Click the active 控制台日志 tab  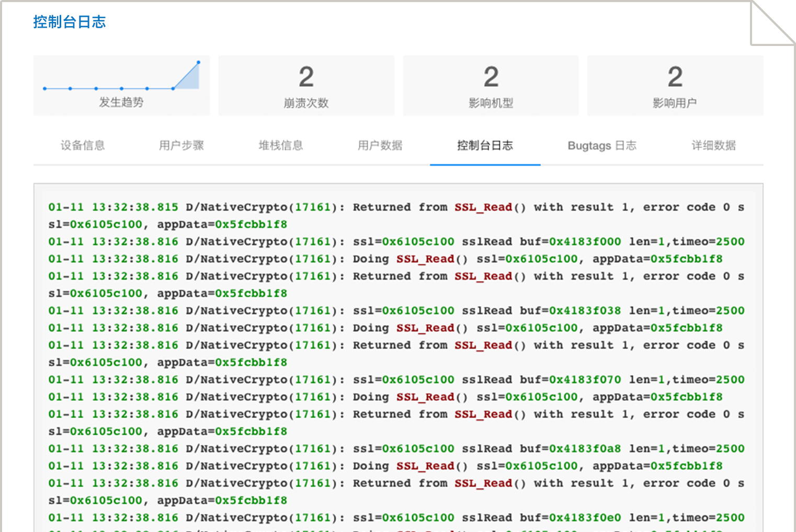(x=485, y=145)
